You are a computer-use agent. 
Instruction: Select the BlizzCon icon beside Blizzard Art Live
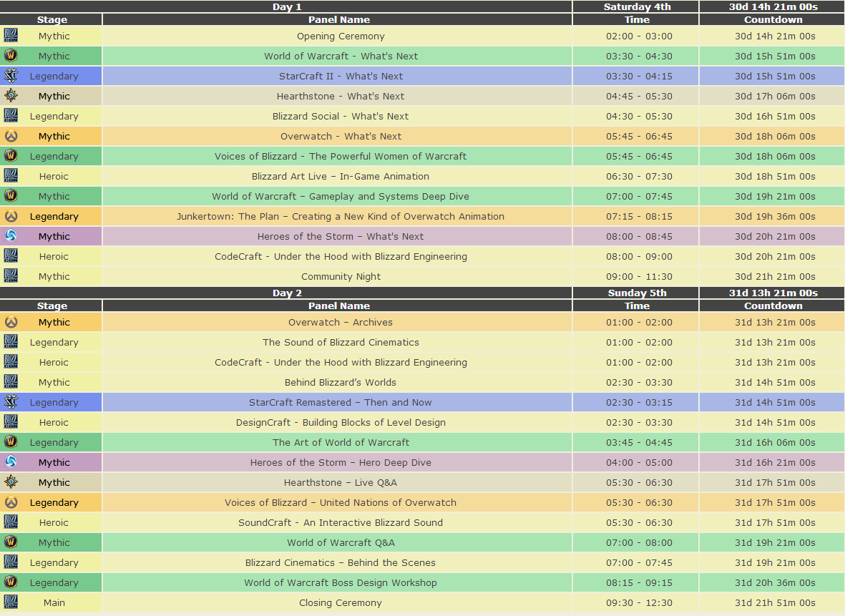[11, 176]
